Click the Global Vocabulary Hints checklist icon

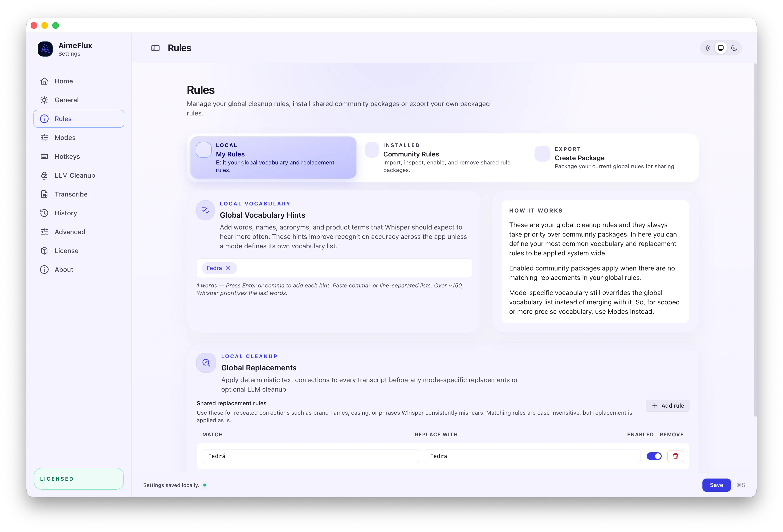pos(205,210)
